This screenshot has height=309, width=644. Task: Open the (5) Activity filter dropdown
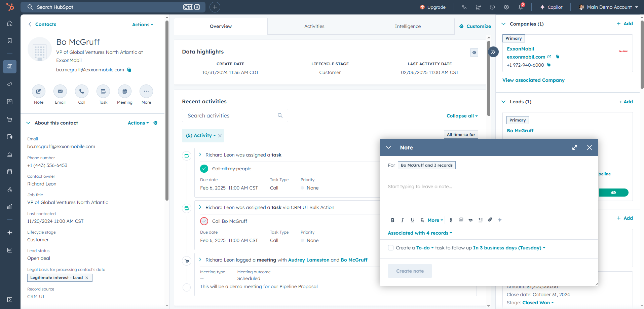click(x=201, y=135)
